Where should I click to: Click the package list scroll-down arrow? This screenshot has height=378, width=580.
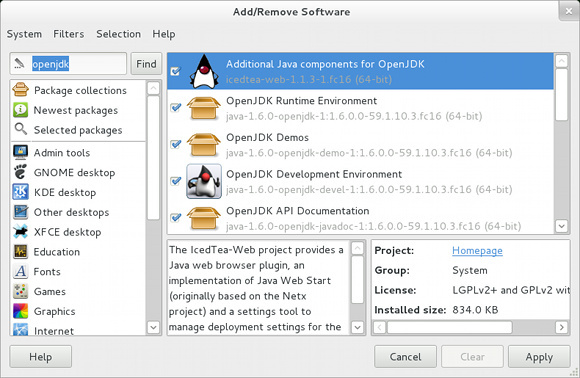click(x=562, y=226)
